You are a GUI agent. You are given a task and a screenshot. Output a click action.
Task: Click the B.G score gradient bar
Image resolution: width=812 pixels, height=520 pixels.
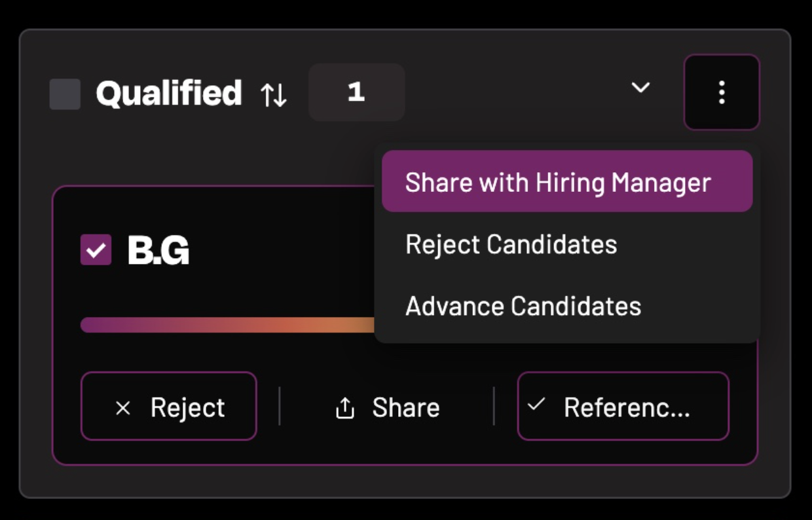click(x=227, y=325)
